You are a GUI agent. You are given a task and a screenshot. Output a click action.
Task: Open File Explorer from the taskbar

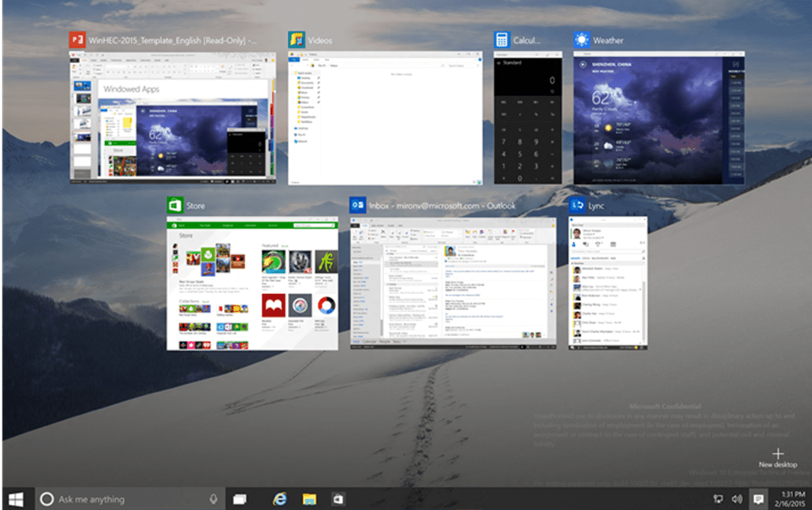pyautogui.click(x=309, y=499)
